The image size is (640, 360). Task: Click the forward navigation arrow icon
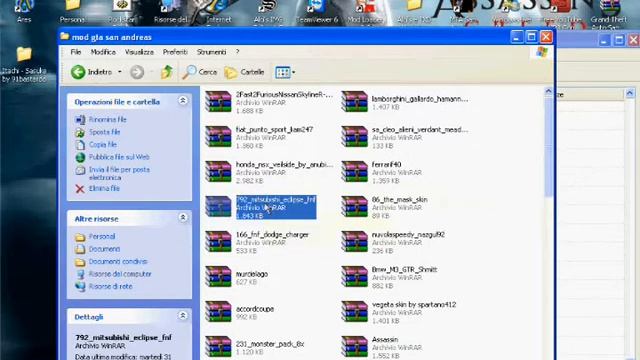[x=137, y=72]
